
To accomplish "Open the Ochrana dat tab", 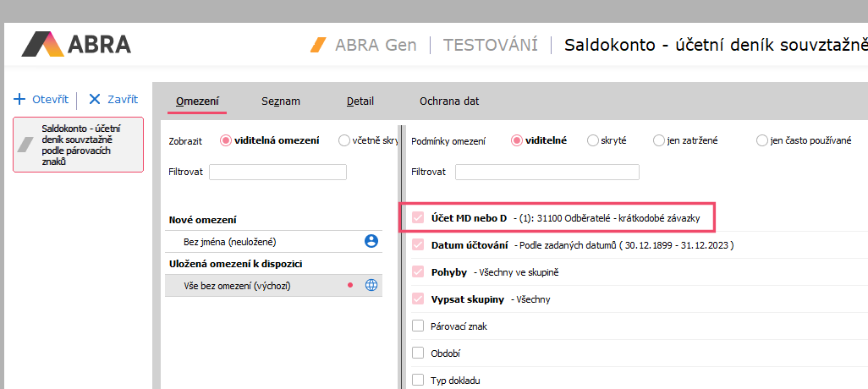I will coord(449,101).
